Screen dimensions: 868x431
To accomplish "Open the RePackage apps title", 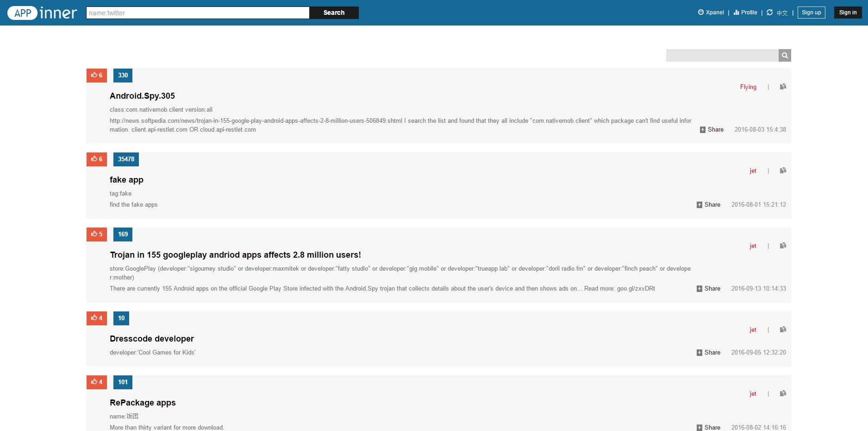I will 143,403.
